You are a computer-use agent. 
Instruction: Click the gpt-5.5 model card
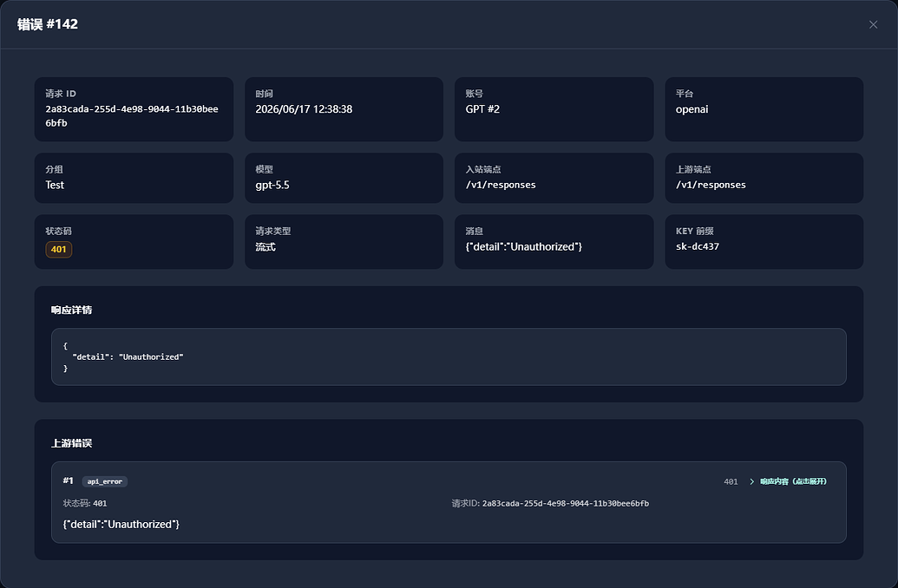(x=344, y=178)
